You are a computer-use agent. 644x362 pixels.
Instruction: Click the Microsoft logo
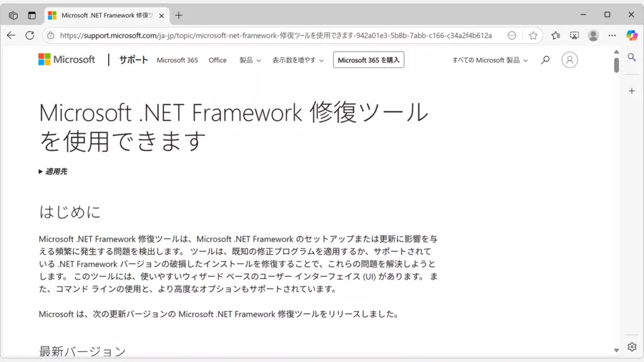coord(67,60)
